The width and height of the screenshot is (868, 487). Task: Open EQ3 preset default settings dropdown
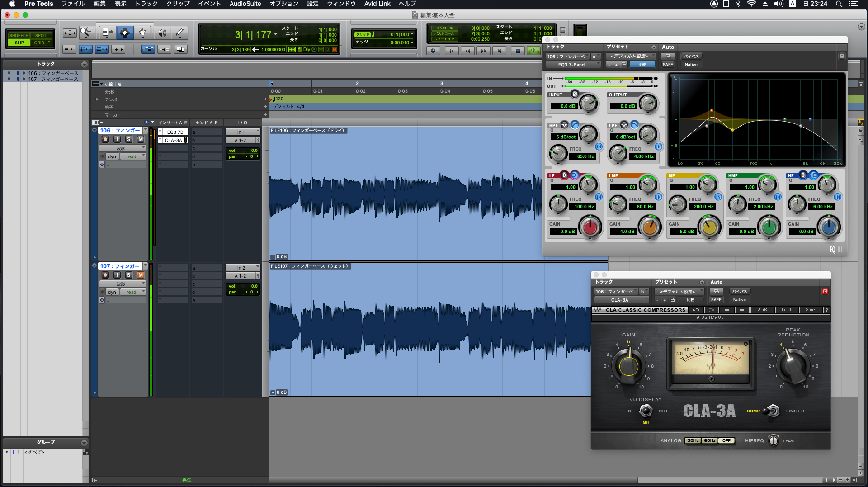[631, 56]
